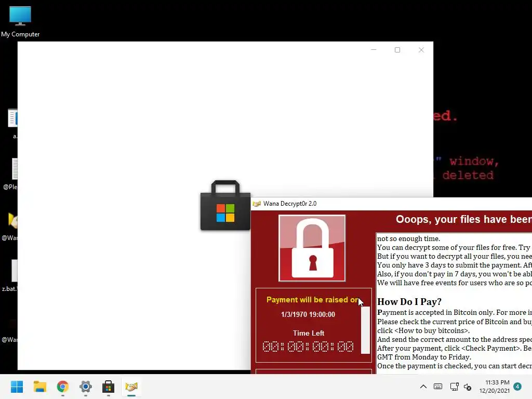The height and width of the screenshot is (399, 532).
Task: Click the red padlock image
Action: 312,248
